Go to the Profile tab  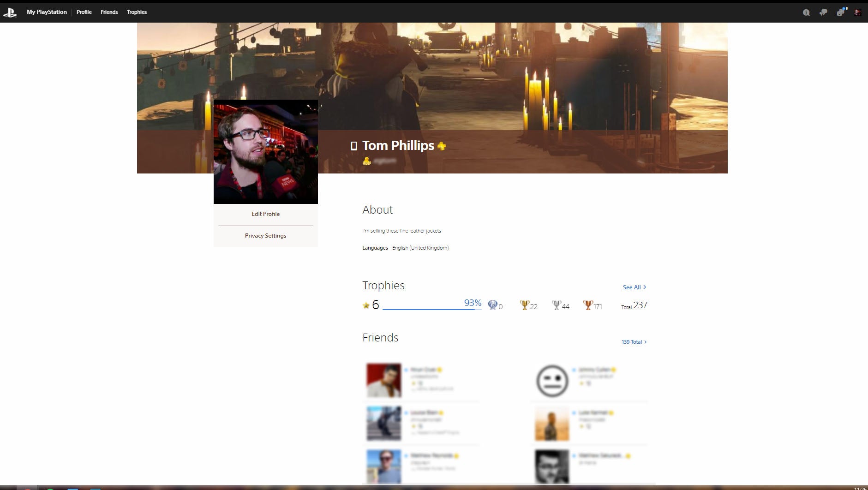pyautogui.click(x=84, y=12)
